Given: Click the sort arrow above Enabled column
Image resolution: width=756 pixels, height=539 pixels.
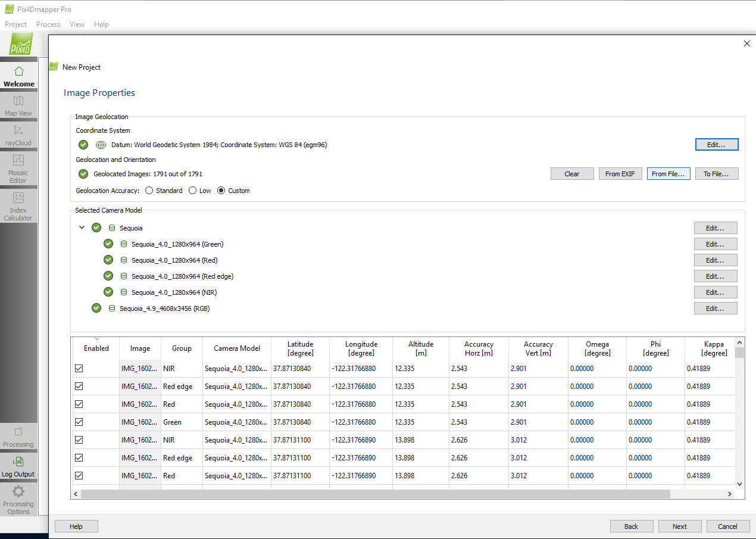Looking at the screenshot, I should pyautogui.click(x=96, y=339).
